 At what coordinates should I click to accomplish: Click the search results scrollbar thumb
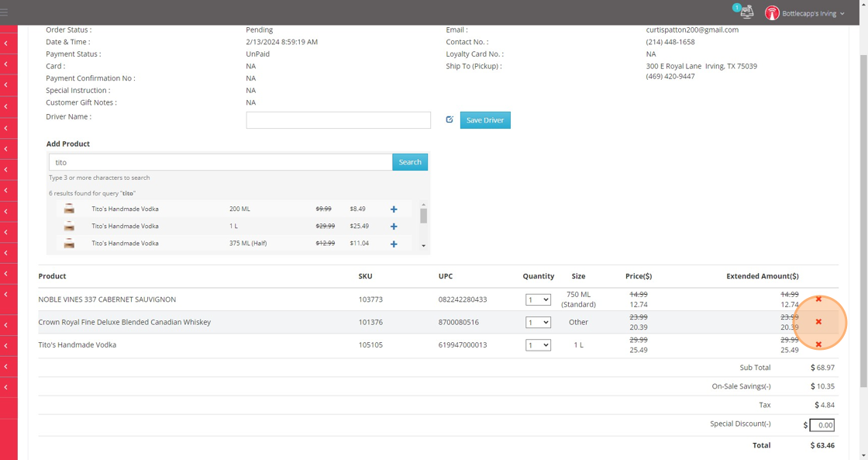tap(423, 216)
